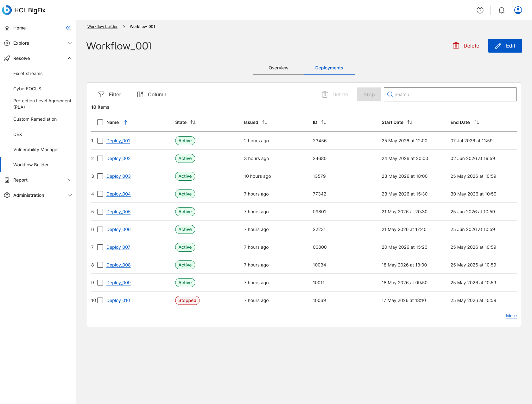Click the Resolve rocket icon

coord(7,58)
